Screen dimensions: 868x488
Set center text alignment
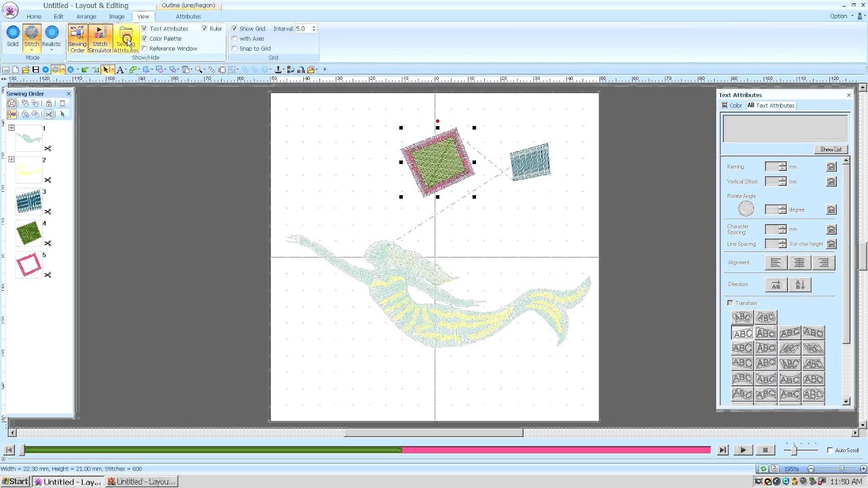point(800,263)
